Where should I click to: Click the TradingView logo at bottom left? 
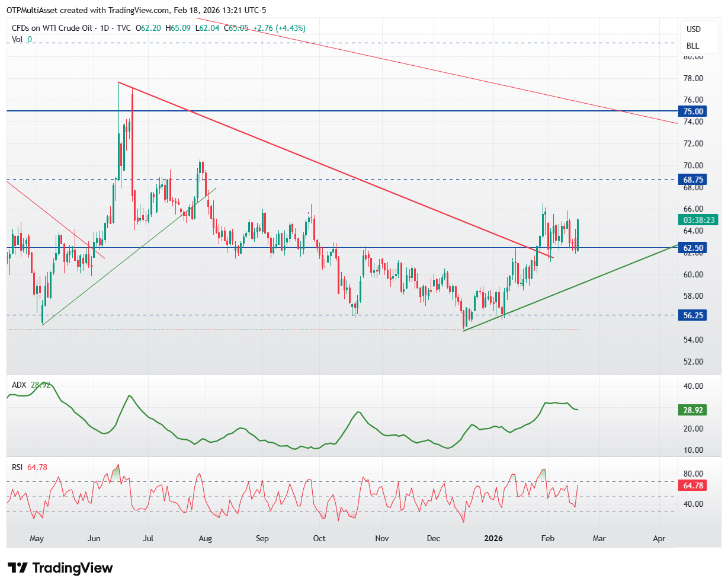(60, 568)
